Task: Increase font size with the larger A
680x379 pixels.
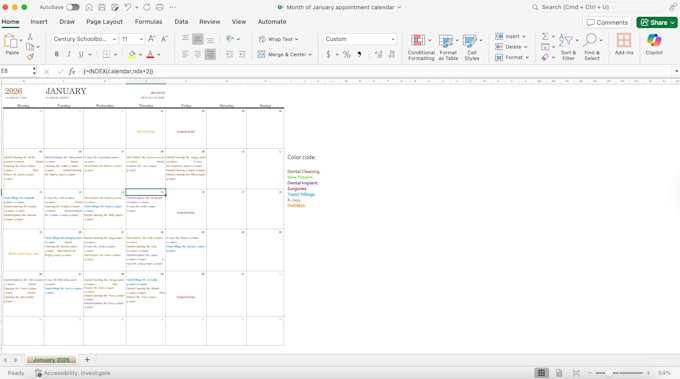Action: [151, 39]
